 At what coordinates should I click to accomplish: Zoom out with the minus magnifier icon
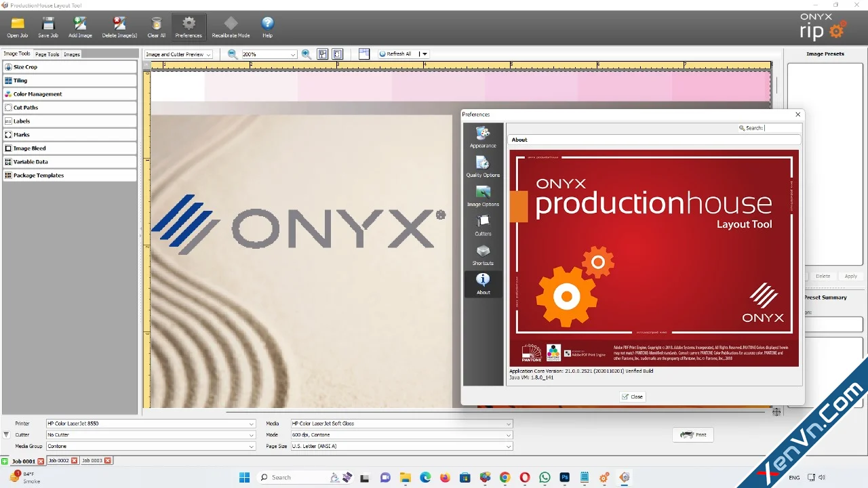coord(233,54)
